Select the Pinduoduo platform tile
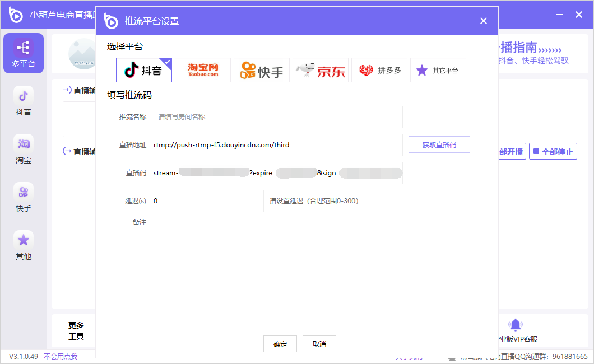Viewport: 594px width, 364px height. [x=379, y=71]
